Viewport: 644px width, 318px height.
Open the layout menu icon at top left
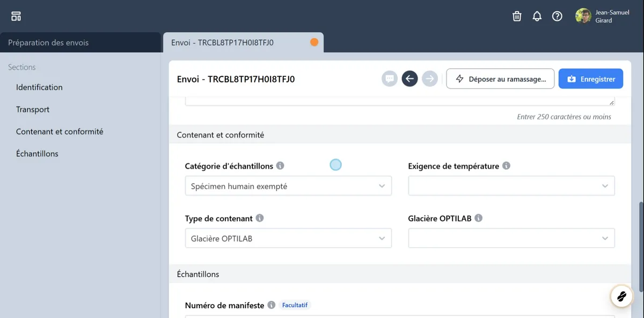[16, 16]
